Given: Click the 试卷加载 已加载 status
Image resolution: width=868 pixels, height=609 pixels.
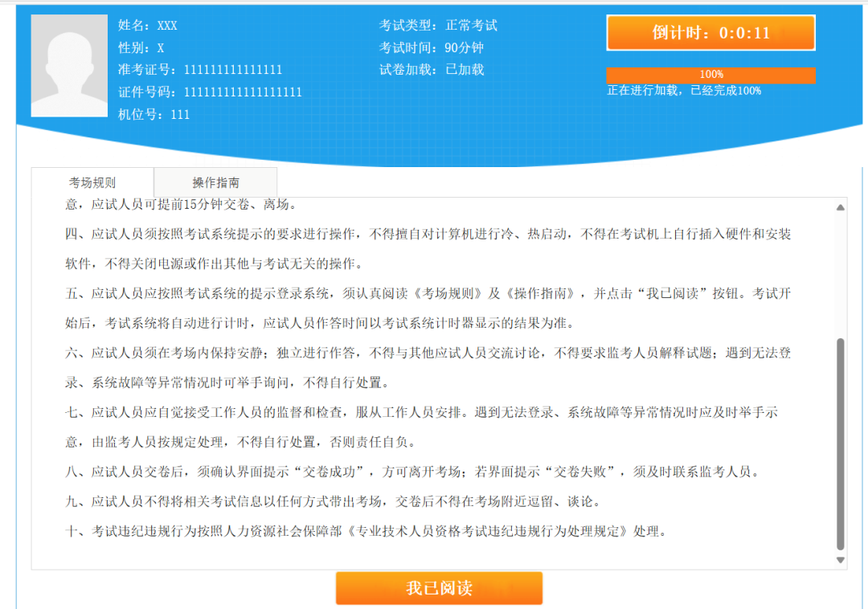Looking at the screenshot, I should coord(432,70).
